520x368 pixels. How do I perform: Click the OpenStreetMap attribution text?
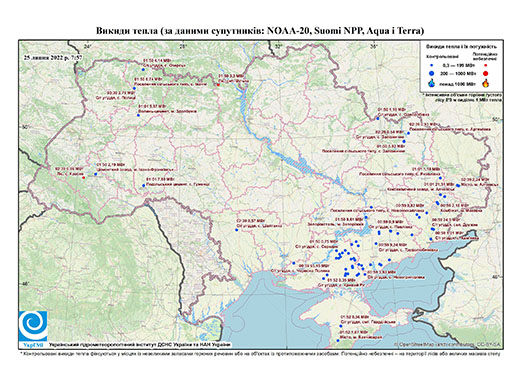447,344
